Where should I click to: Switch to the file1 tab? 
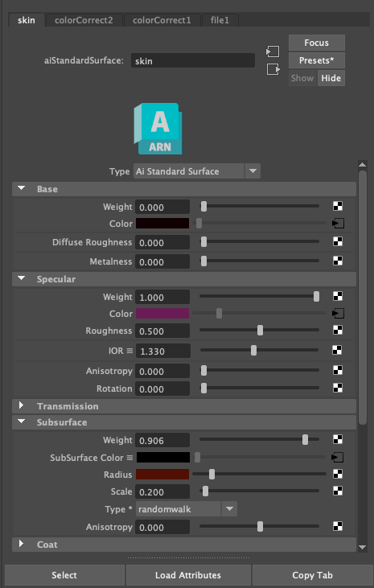pyautogui.click(x=220, y=20)
